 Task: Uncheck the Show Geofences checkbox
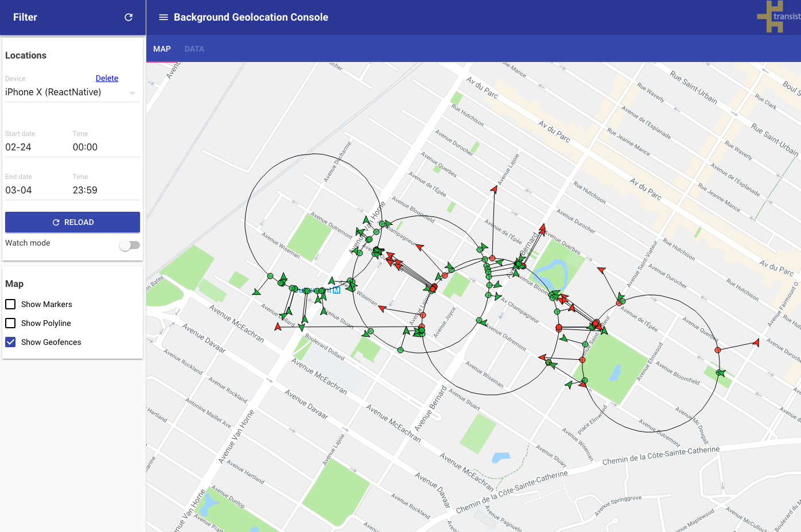(10, 342)
